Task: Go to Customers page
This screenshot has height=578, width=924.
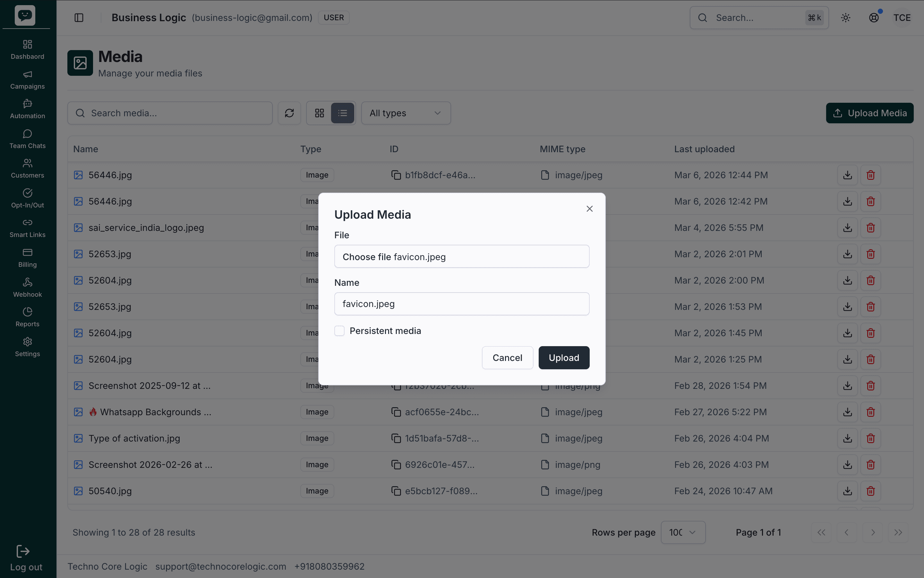Action: (28, 169)
